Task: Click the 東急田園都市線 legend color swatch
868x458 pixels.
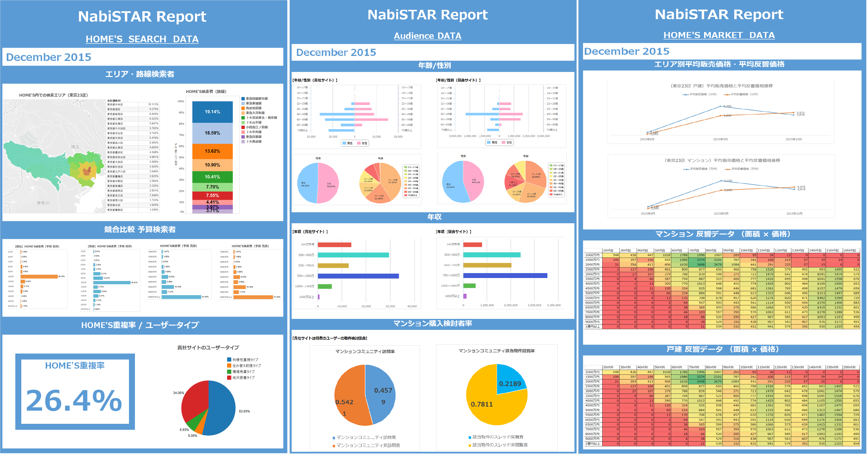Action: (x=243, y=99)
